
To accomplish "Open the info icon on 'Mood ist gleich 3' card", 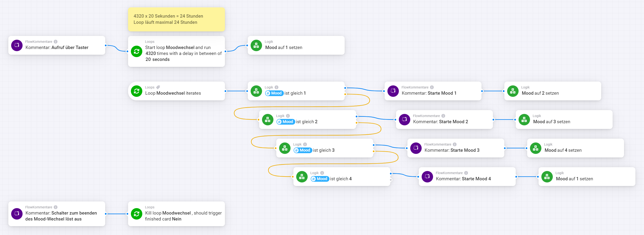I will (x=305, y=144).
